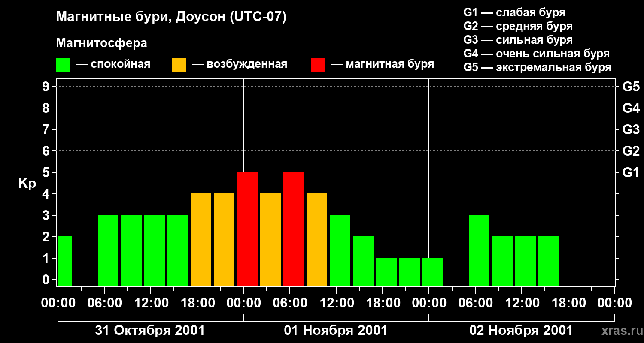Click the red Kp 5 bar at 00:00 01 Ноября

pyautogui.click(x=247, y=229)
